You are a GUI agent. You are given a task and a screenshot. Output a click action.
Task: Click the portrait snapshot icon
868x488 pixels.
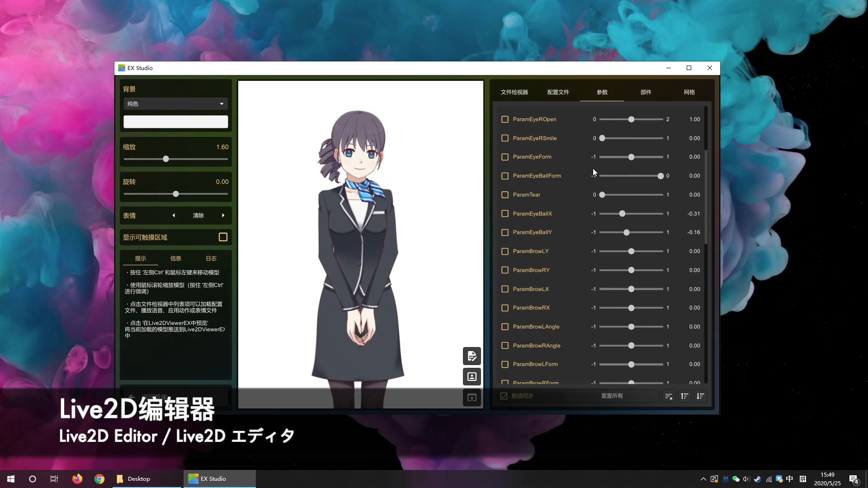472,376
